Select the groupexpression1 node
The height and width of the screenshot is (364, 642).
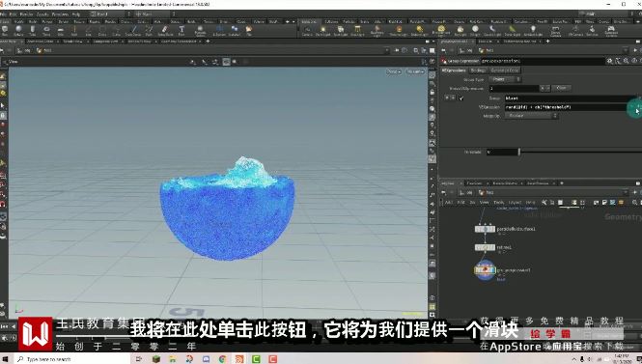[x=485, y=269]
